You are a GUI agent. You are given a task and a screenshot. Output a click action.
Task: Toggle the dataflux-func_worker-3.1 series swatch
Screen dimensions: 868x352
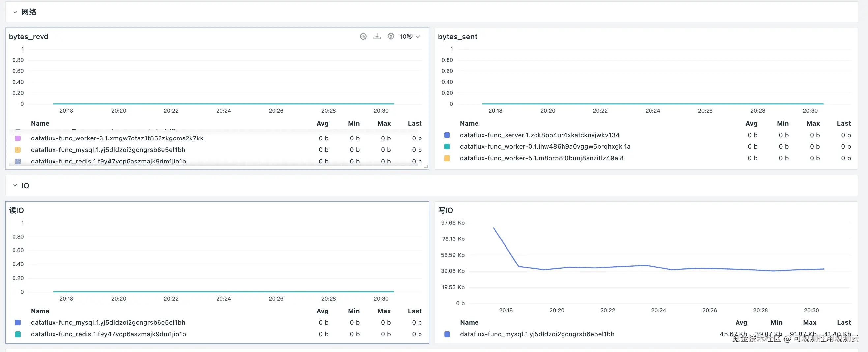(x=18, y=138)
